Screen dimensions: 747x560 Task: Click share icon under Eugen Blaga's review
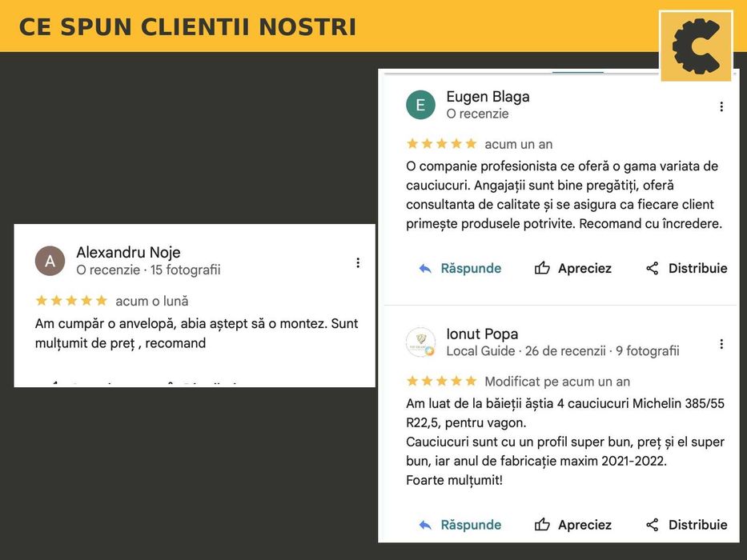pos(653,268)
